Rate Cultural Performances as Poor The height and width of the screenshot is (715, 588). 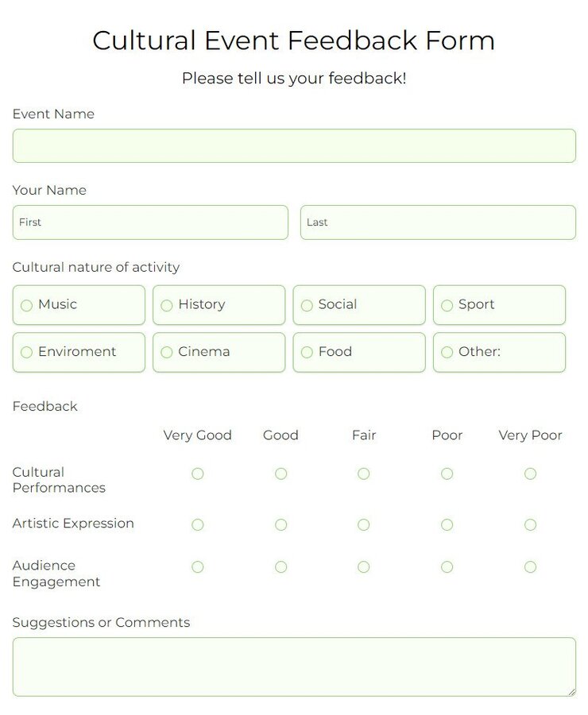coord(447,473)
